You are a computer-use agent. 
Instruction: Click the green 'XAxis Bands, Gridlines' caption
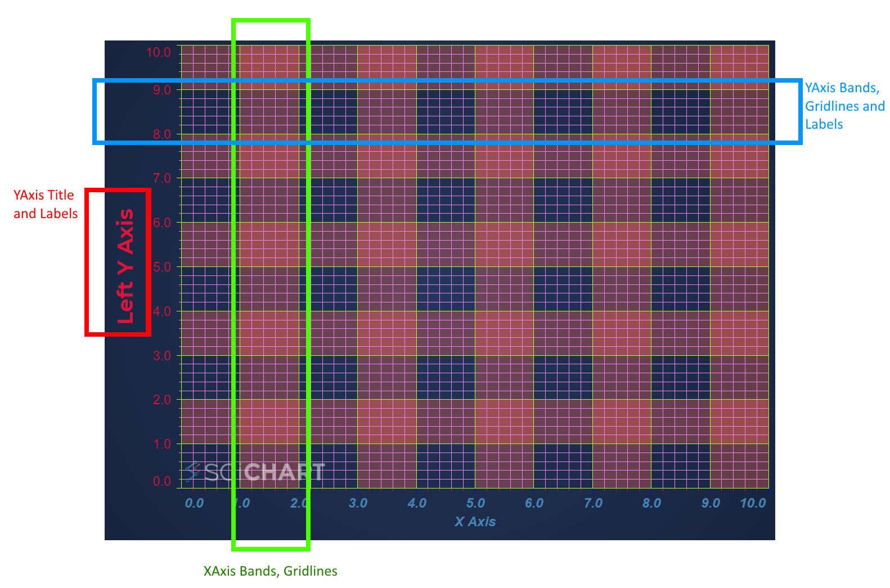pos(270,571)
